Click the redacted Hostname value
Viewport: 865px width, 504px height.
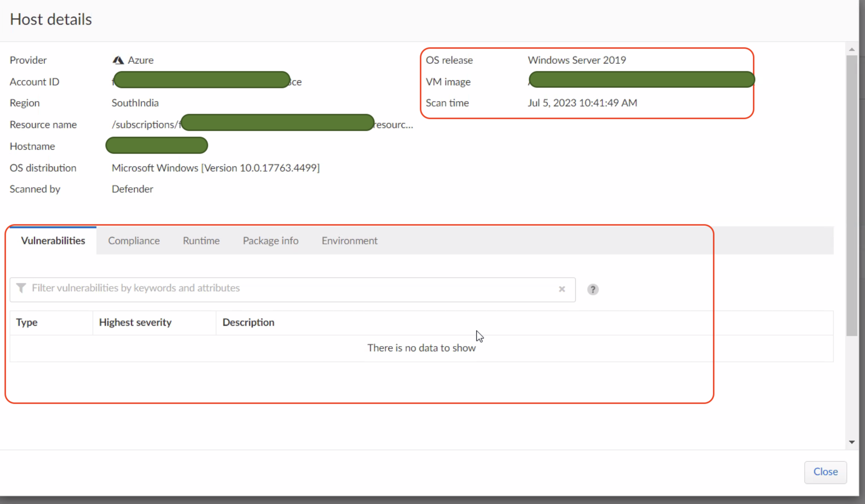157,145
